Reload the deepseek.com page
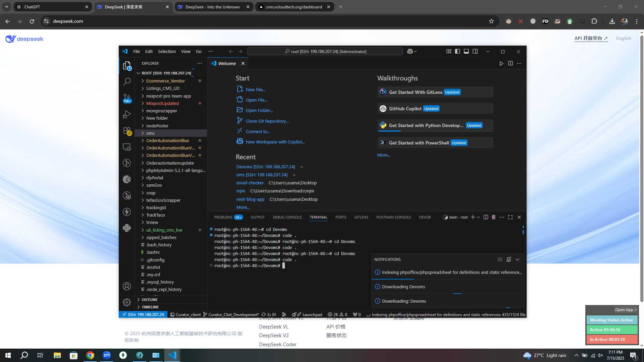This screenshot has width=644, height=362. [x=32, y=21]
